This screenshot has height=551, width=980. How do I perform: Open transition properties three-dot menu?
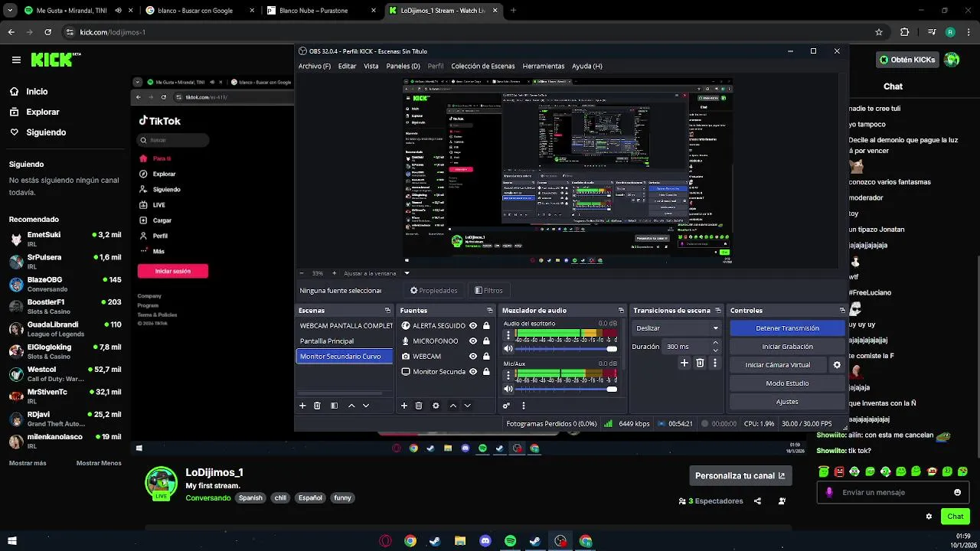[715, 363]
